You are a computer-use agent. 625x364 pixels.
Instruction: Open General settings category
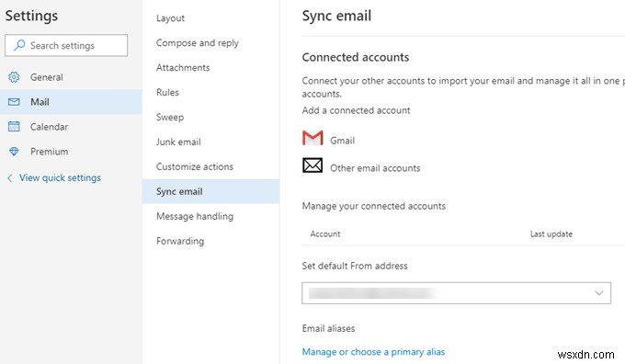pos(71,77)
